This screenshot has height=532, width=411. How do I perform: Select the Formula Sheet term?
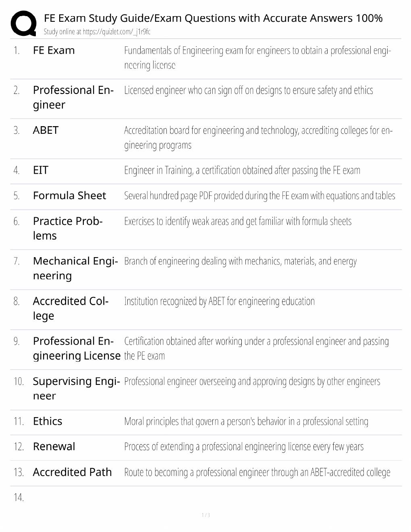coord(69,195)
